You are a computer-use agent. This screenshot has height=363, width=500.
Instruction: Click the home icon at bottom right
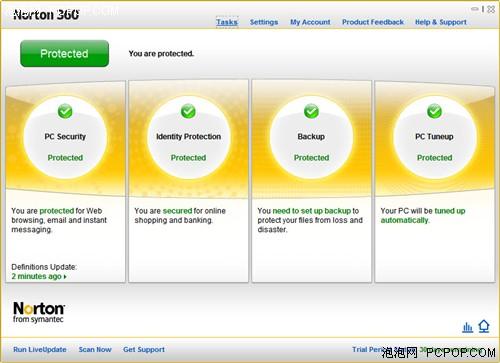pos(484,326)
